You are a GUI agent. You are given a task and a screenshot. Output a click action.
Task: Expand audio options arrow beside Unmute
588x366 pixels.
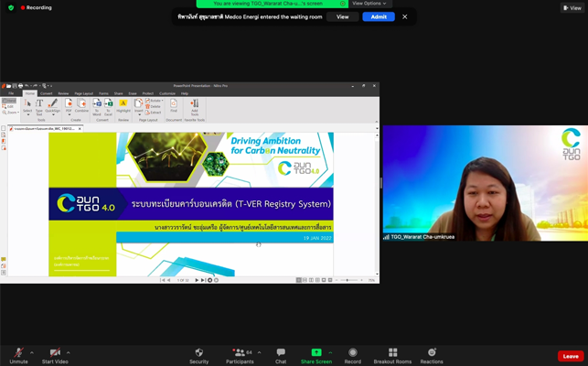[32, 352]
